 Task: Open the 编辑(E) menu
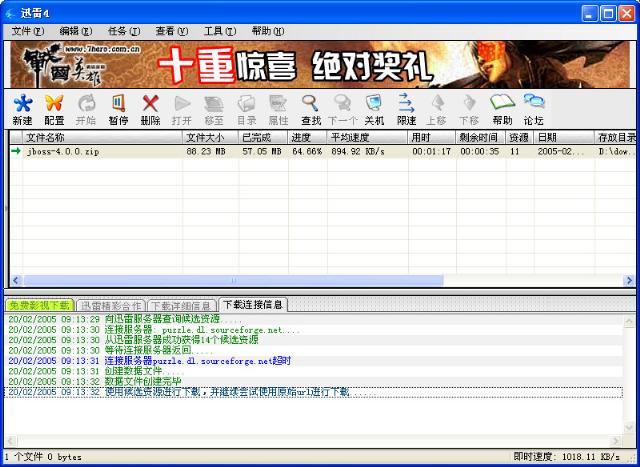coord(76,31)
